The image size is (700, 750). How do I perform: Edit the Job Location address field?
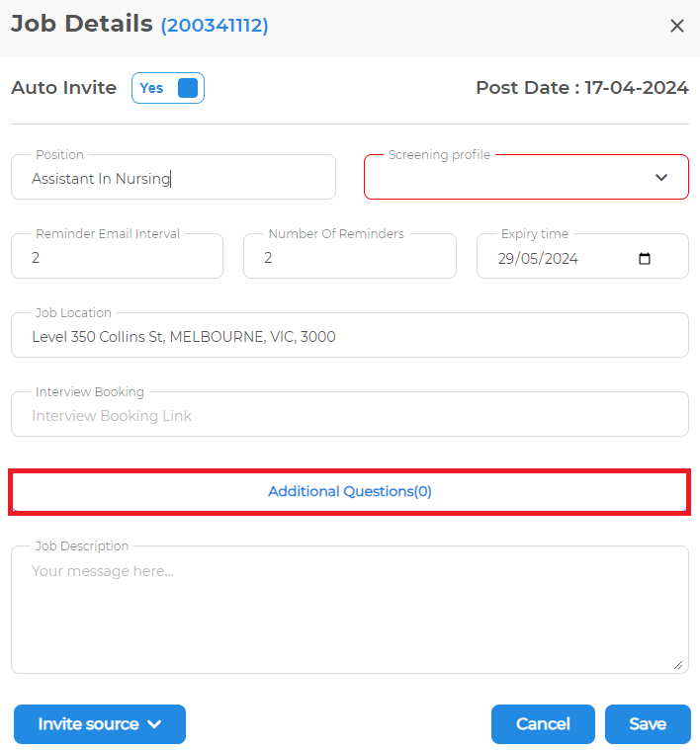(350, 335)
